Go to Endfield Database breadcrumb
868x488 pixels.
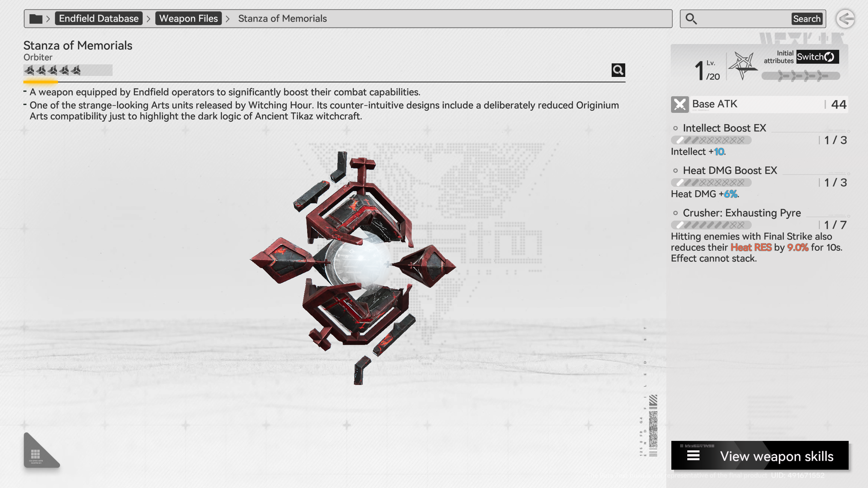tap(99, 19)
